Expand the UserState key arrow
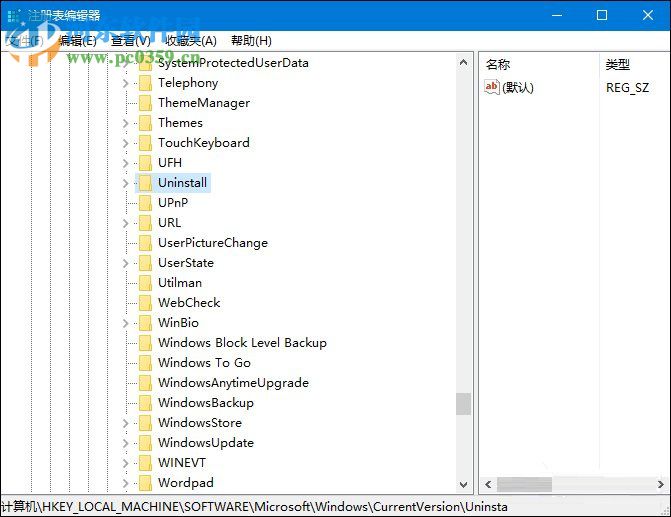671x517 pixels. click(x=126, y=263)
